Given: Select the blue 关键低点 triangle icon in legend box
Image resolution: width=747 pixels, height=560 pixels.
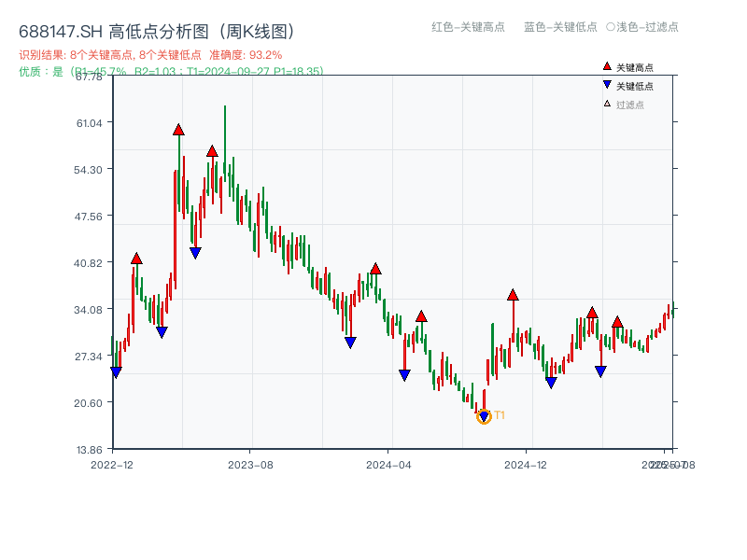Looking at the screenshot, I should click(607, 84).
